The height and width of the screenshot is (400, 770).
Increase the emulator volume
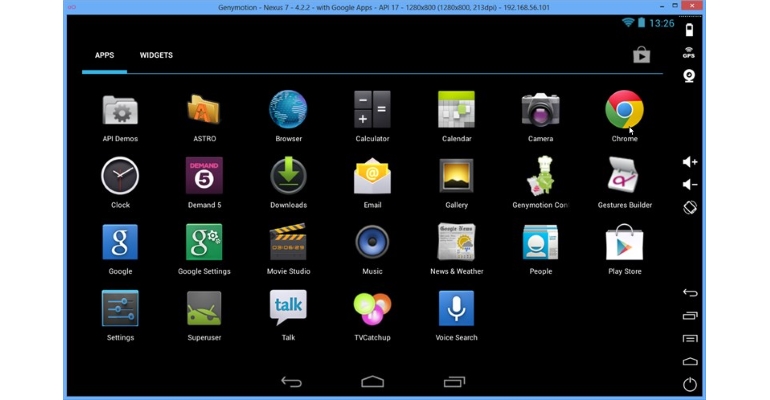[690, 161]
